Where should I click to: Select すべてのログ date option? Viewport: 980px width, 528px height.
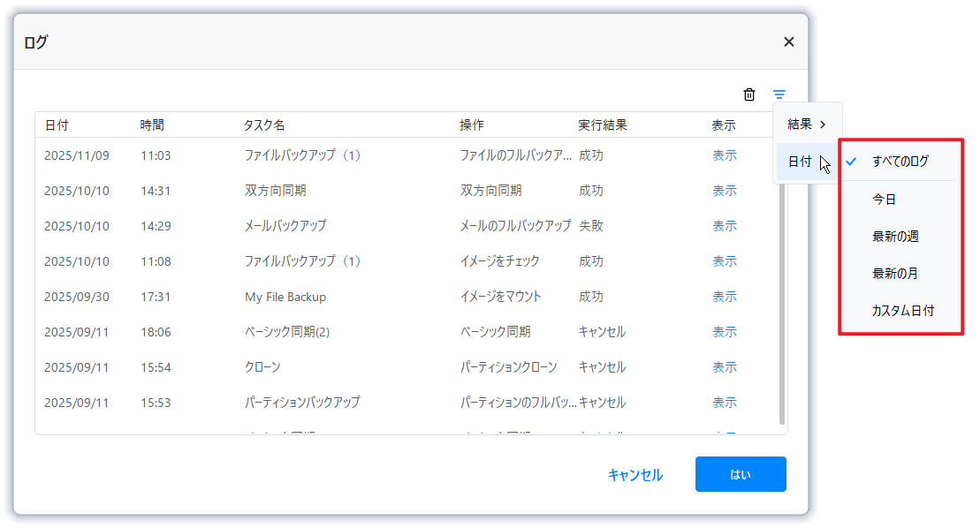pyautogui.click(x=900, y=162)
